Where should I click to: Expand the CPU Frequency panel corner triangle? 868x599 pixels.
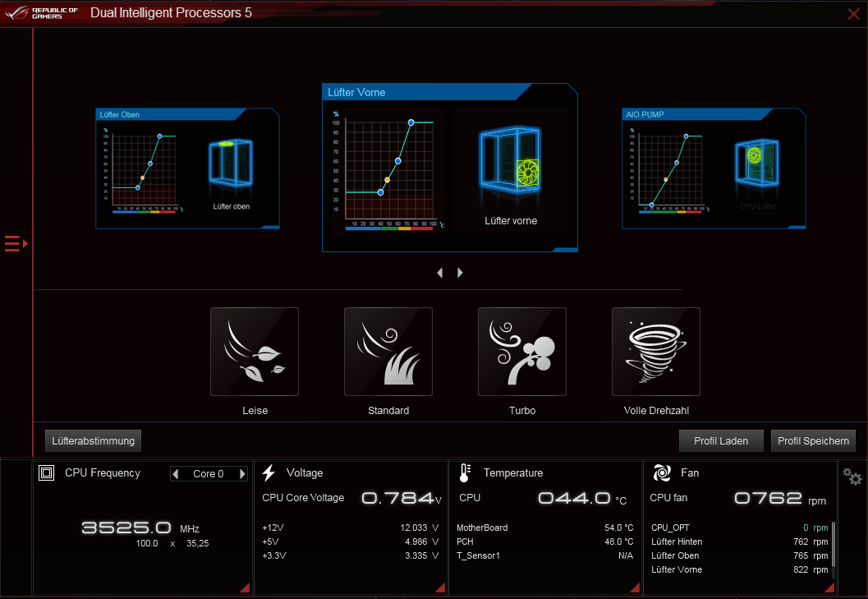click(245, 587)
